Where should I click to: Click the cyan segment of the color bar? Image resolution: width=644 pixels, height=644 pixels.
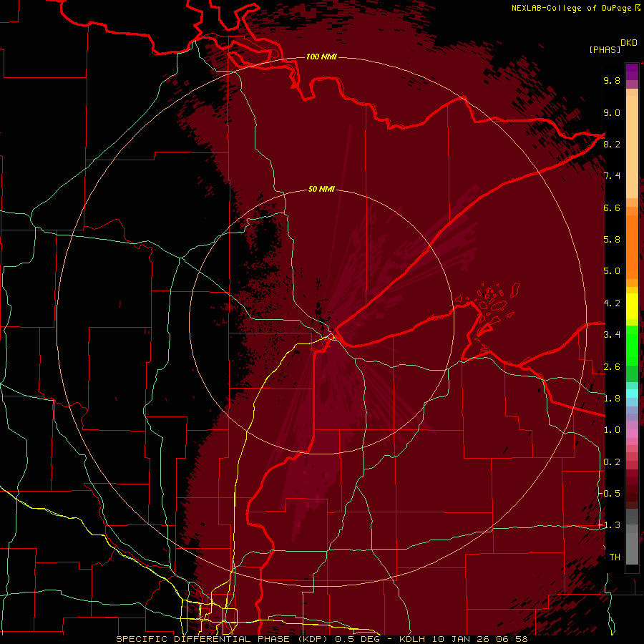[632, 394]
